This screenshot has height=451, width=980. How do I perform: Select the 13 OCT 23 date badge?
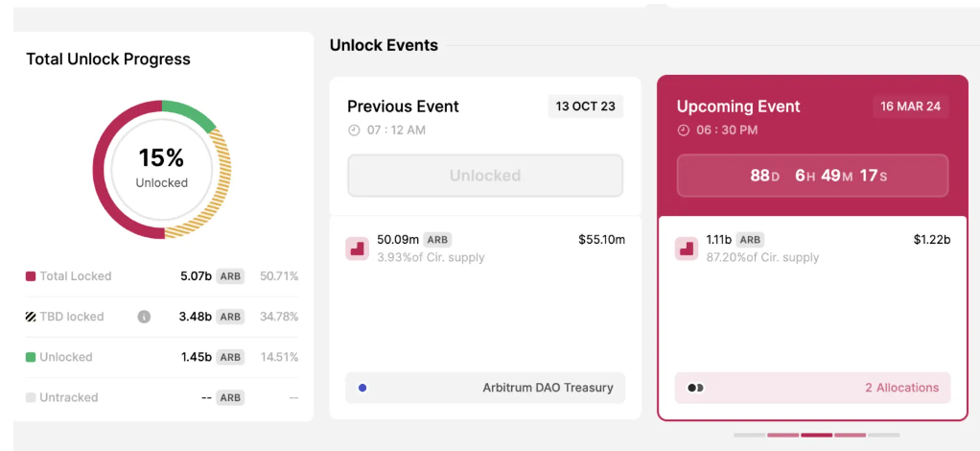tap(585, 107)
